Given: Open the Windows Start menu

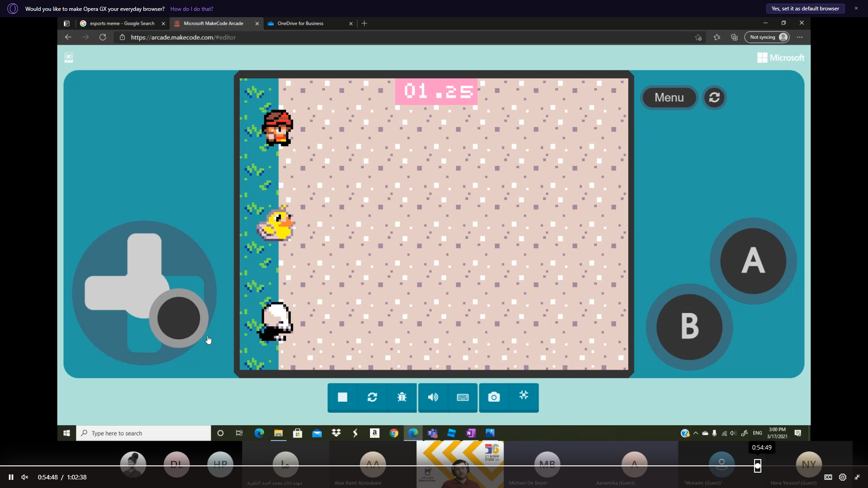Looking at the screenshot, I should (x=66, y=433).
